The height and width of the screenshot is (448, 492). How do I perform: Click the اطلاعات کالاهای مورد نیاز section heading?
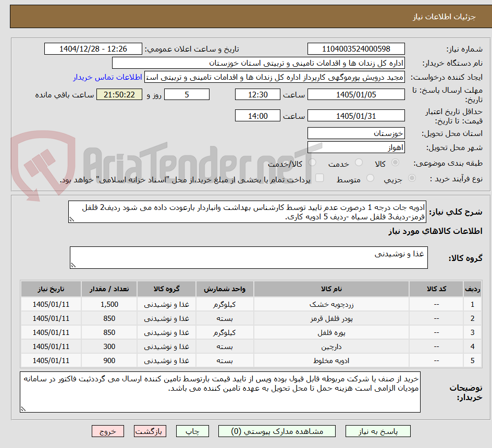pyautogui.click(x=435, y=231)
